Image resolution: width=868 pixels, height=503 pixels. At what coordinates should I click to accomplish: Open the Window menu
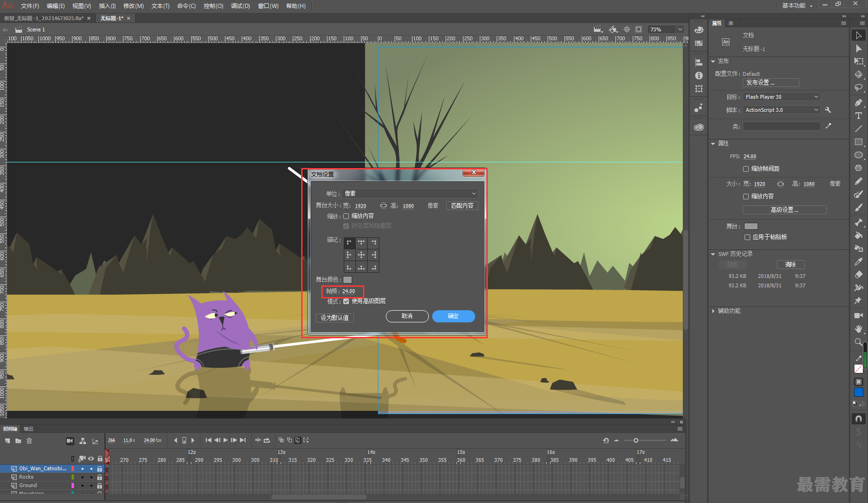click(268, 6)
